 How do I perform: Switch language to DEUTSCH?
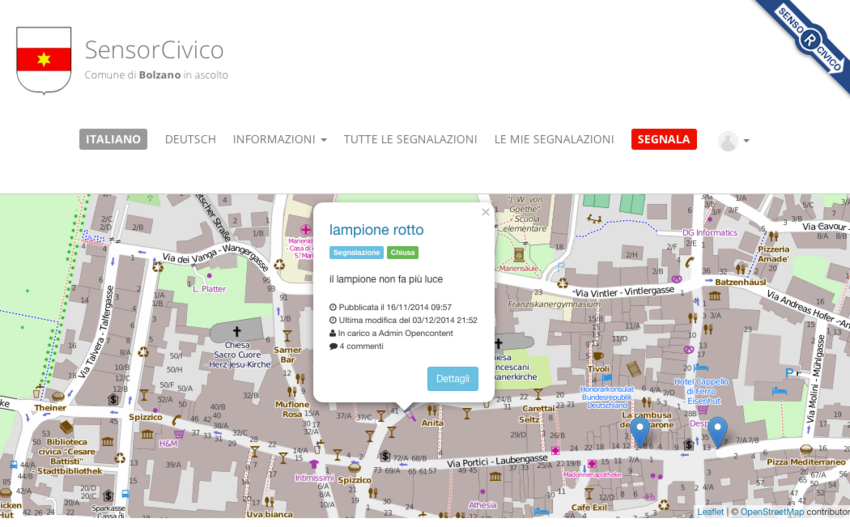pyautogui.click(x=190, y=139)
